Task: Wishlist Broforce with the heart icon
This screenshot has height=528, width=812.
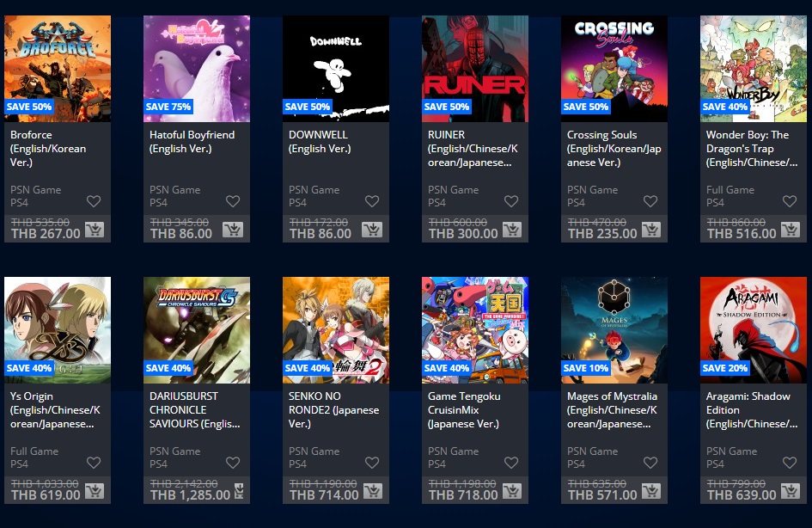Action: click(94, 201)
